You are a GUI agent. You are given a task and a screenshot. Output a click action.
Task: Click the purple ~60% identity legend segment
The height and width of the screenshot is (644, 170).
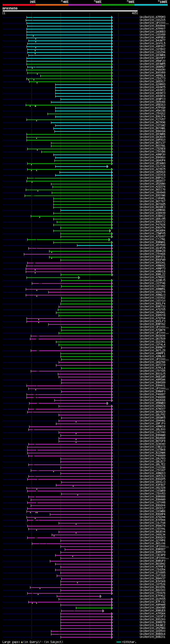(x=85, y=5)
